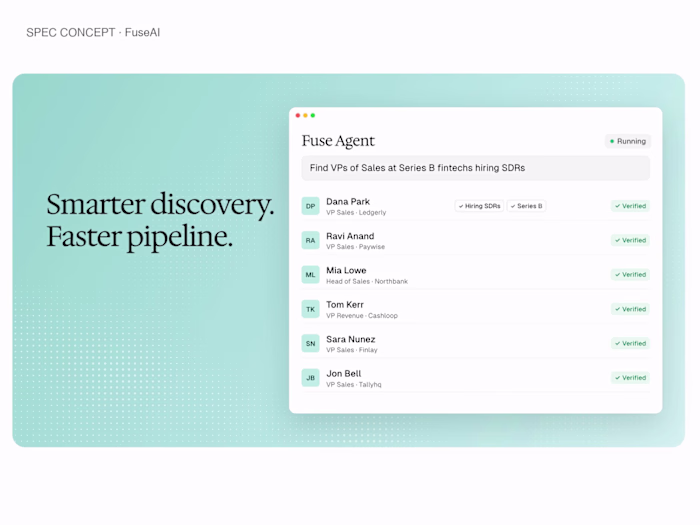
Task: Open the Ravi Anand contact name
Action: pyautogui.click(x=350, y=236)
